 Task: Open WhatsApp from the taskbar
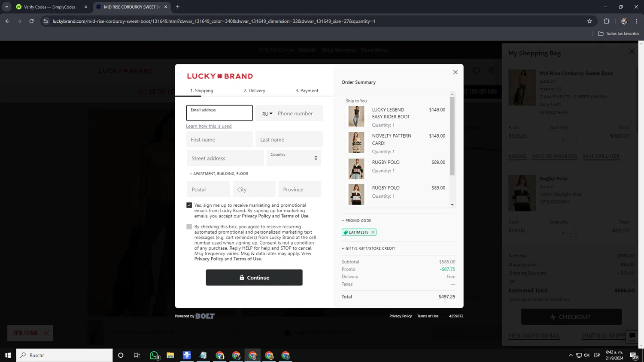(154, 355)
